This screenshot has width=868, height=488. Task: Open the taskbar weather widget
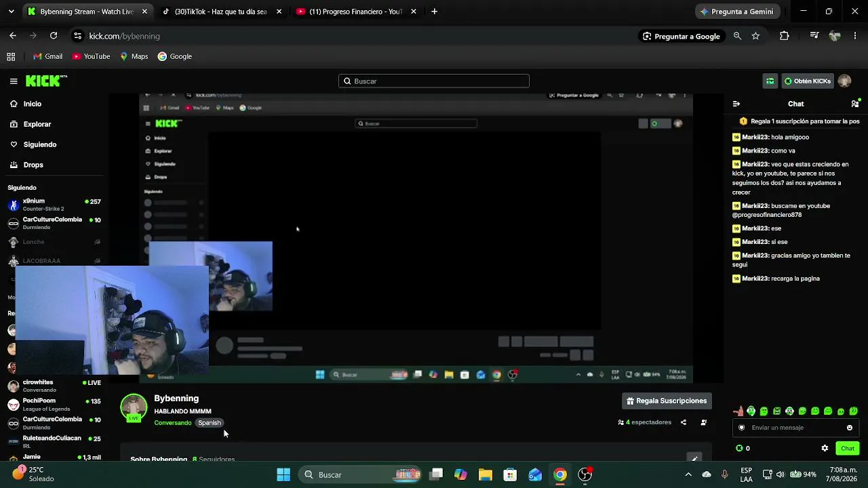point(33,474)
